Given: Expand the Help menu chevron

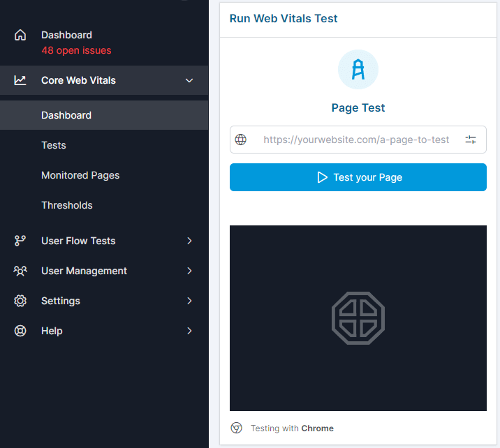Looking at the screenshot, I should [x=189, y=331].
